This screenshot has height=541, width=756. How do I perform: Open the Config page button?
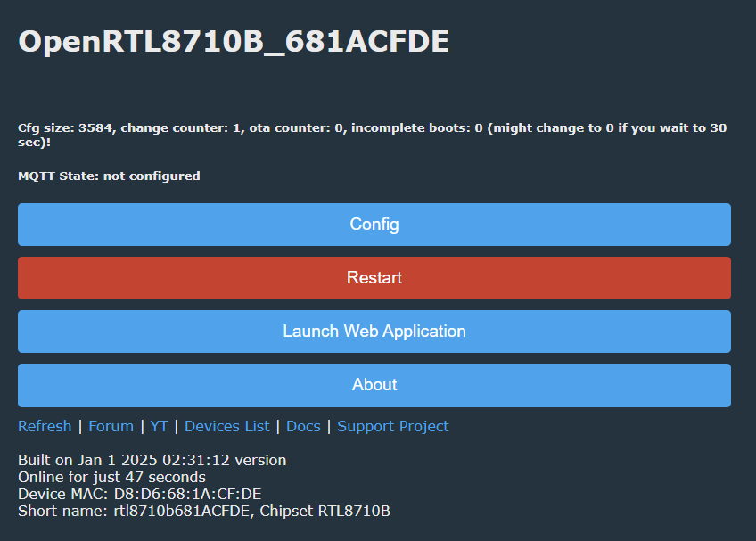pyautogui.click(x=374, y=225)
